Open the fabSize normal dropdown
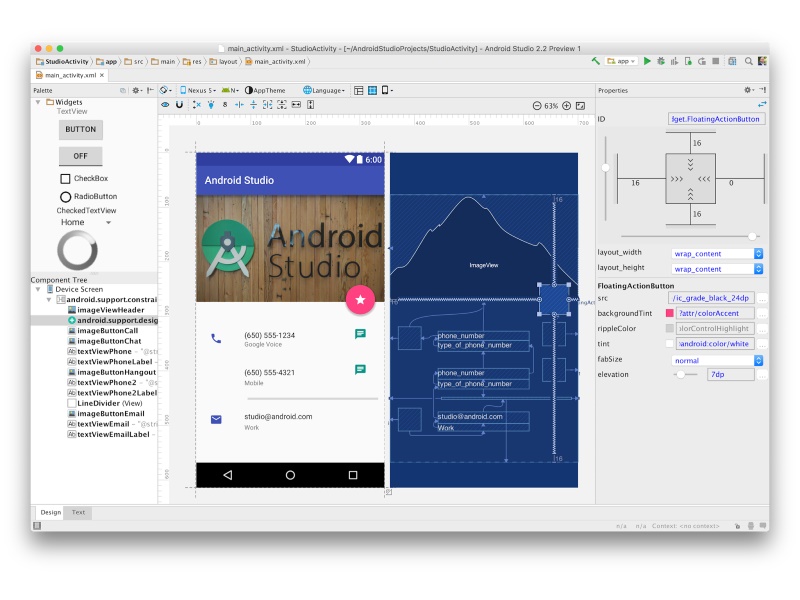The height and width of the screenshot is (600, 800). (717, 361)
